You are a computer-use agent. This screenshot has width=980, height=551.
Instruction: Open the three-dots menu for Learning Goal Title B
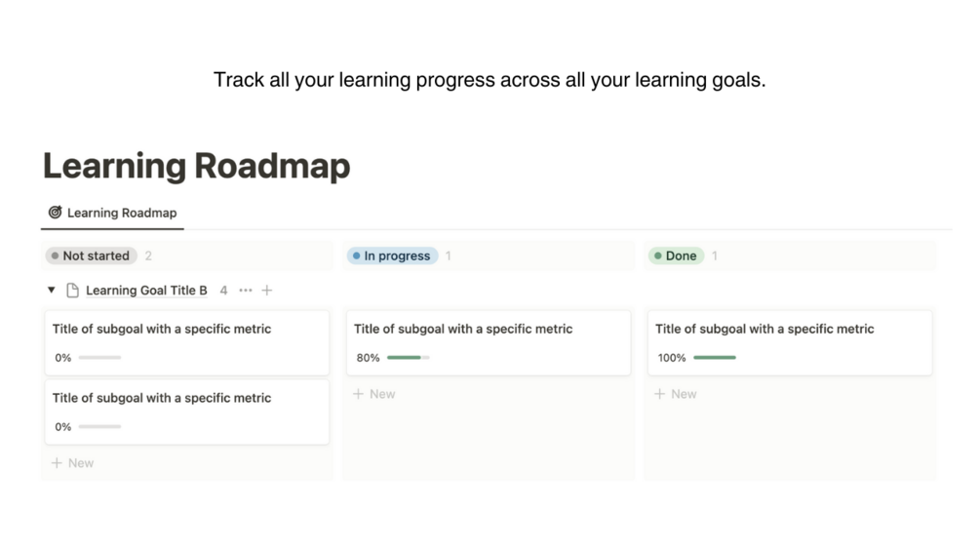(245, 291)
